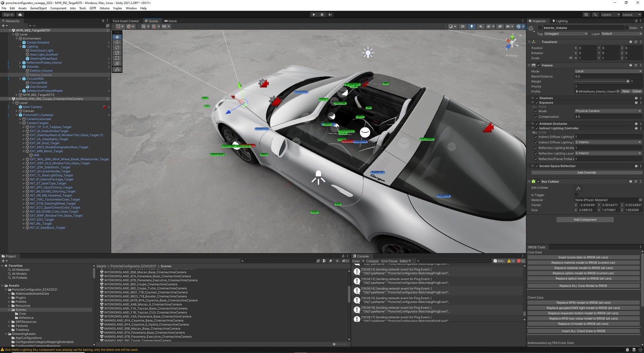Open the Volume Mode dropdown set to Local

(x=608, y=71)
